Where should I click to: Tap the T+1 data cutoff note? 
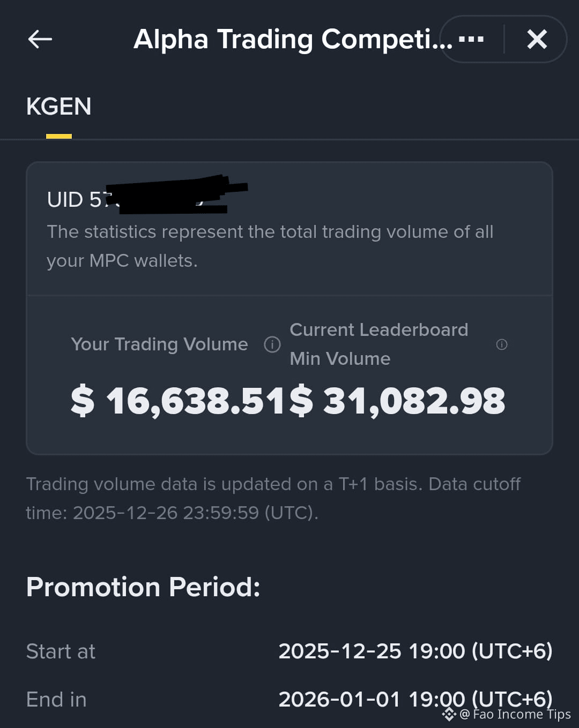[273, 498]
